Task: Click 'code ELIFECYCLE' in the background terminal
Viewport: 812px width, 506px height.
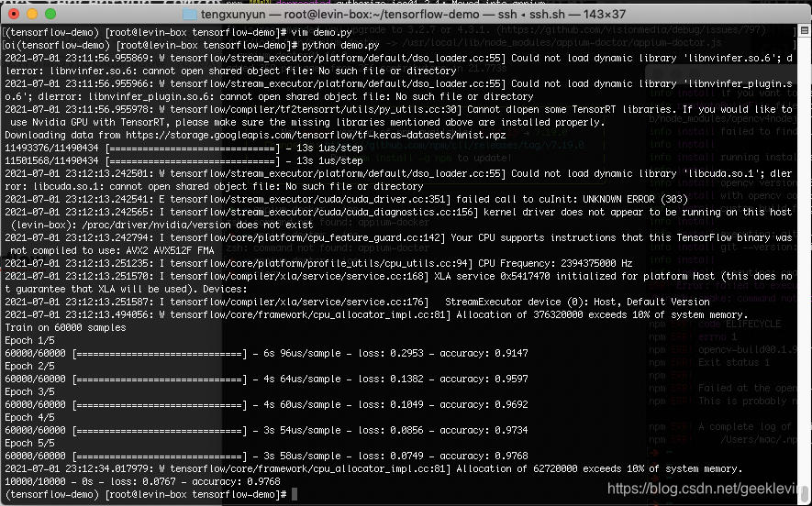Action: [739, 324]
